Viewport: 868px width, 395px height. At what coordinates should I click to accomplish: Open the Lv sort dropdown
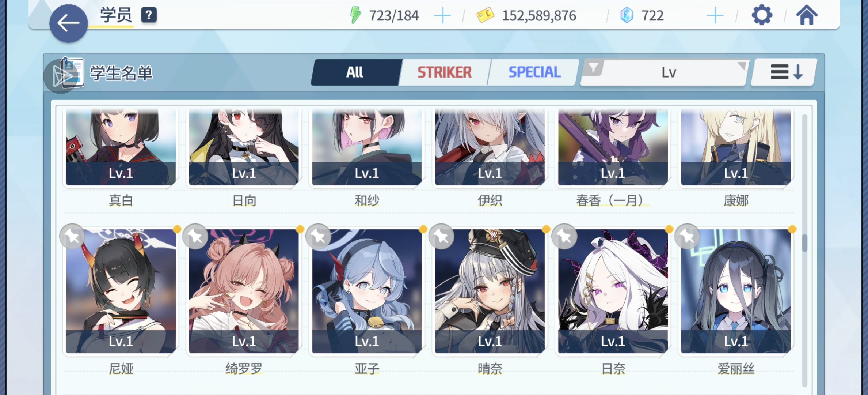pyautogui.click(x=665, y=72)
